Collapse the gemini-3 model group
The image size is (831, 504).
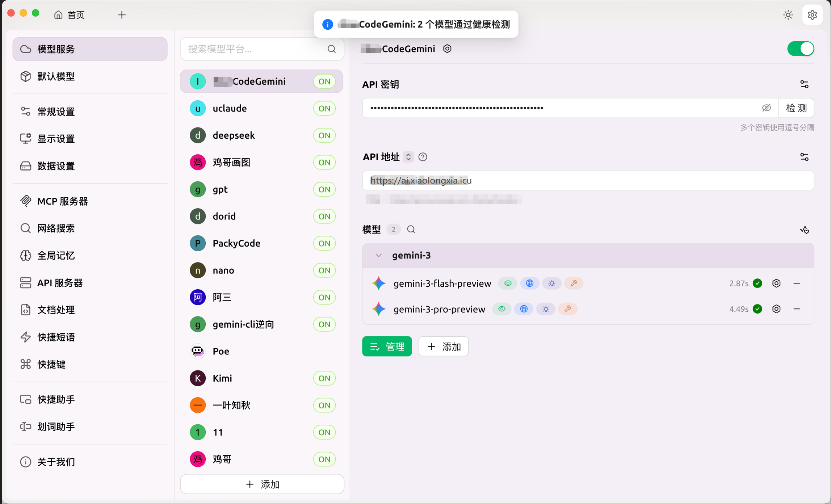tap(379, 255)
